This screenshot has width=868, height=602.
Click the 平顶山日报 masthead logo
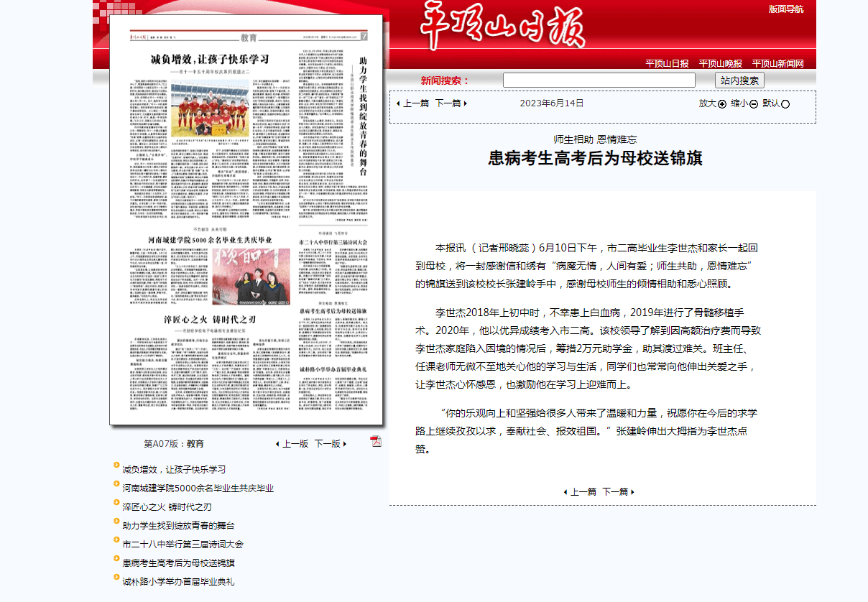[x=502, y=27]
